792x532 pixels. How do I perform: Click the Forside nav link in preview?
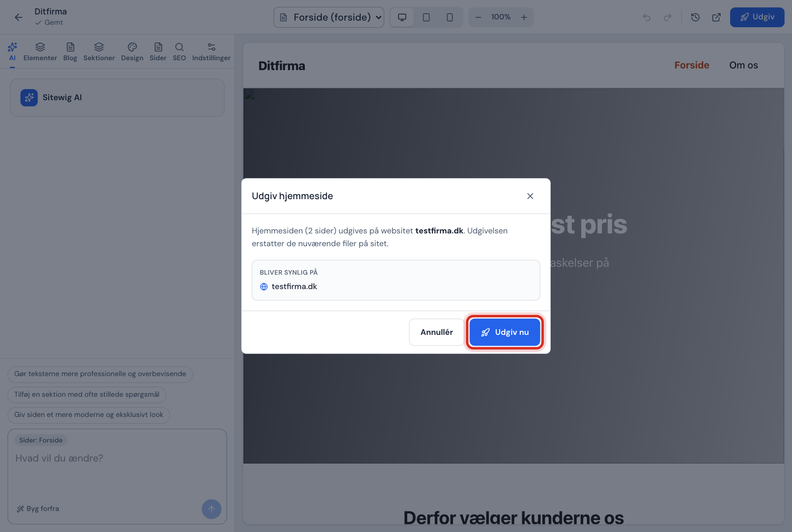click(692, 65)
